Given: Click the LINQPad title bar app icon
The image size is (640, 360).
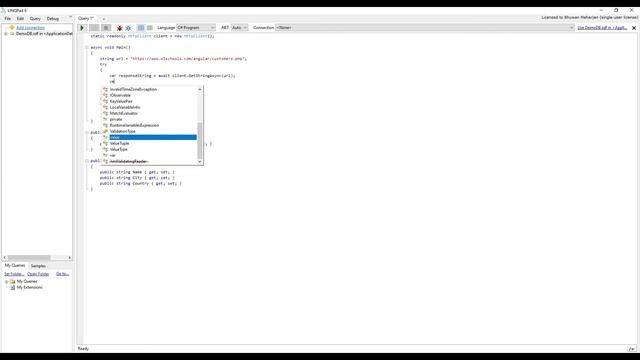Looking at the screenshot, I should [x=3, y=11].
